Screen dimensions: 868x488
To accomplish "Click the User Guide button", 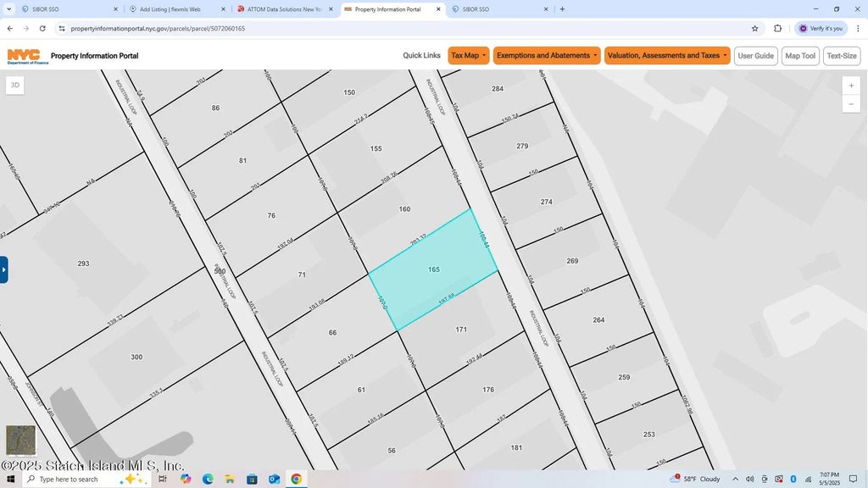I will 755,56.
